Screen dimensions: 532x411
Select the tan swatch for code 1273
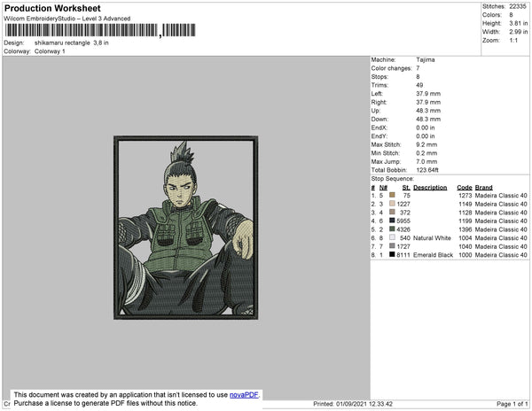392,195
